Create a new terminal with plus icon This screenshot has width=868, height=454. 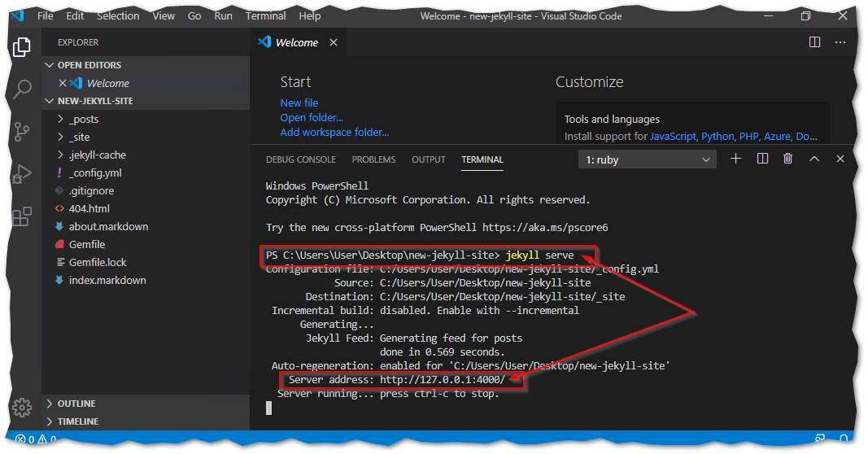[x=735, y=159]
